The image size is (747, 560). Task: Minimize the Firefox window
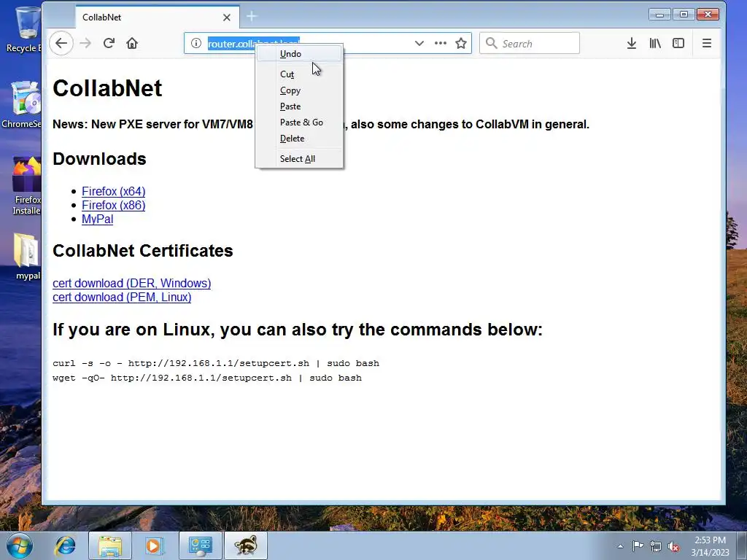(x=659, y=15)
